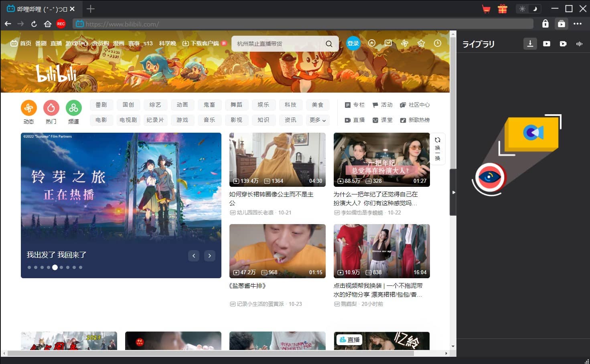Open the 动态 pinwheel icon in the header
This screenshot has height=364, width=590.
coord(405,43)
